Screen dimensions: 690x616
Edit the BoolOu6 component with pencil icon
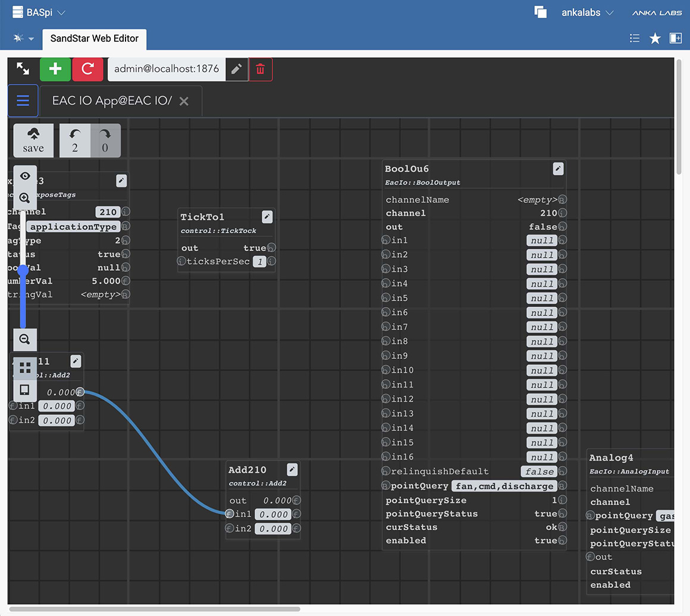point(558,169)
